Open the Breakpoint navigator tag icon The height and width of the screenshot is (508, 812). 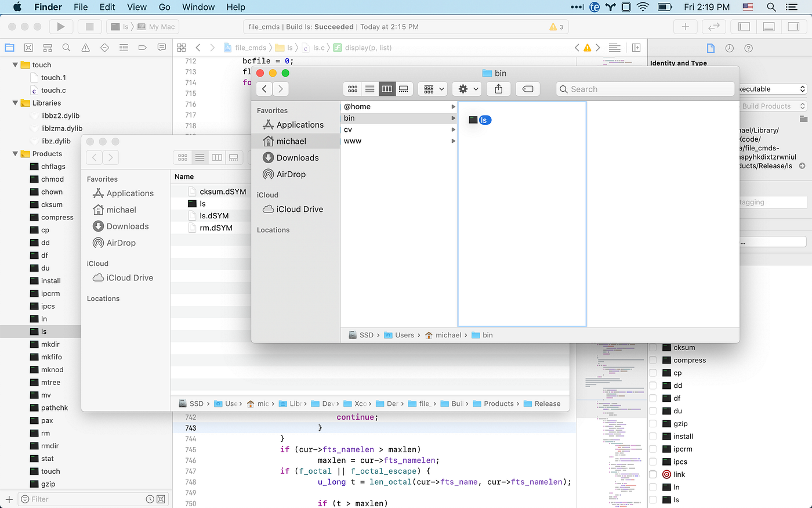pos(142,48)
